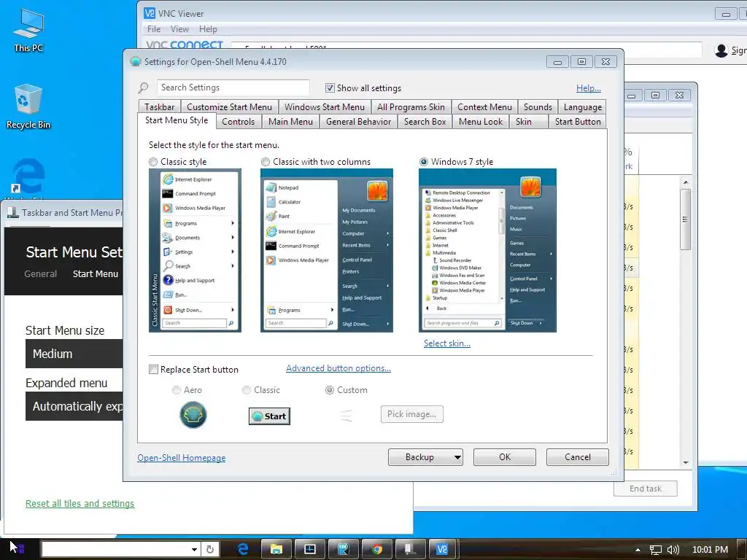This screenshot has height=560, width=747.
Task: Open the Main Menu tab
Action: (x=290, y=122)
